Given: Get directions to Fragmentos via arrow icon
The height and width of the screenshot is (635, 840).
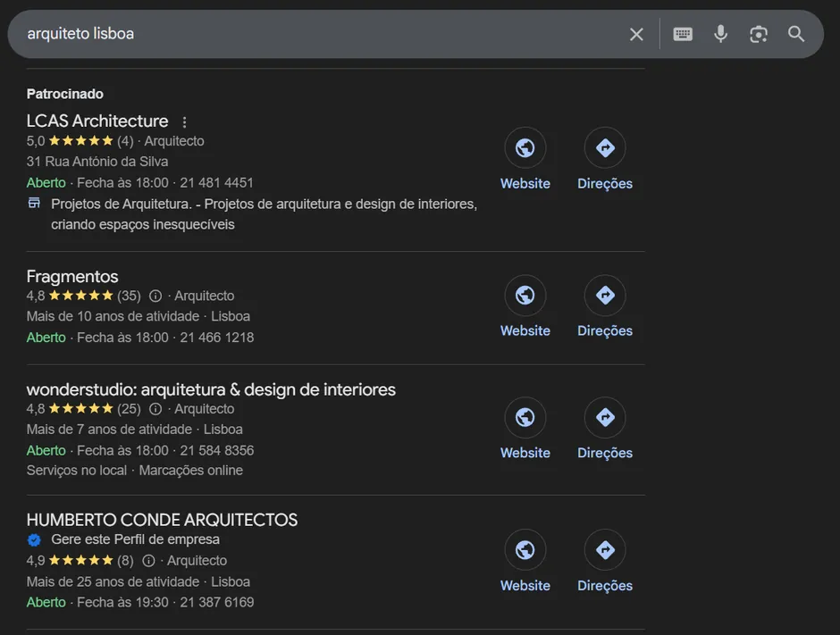Looking at the screenshot, I should [605, 295].
